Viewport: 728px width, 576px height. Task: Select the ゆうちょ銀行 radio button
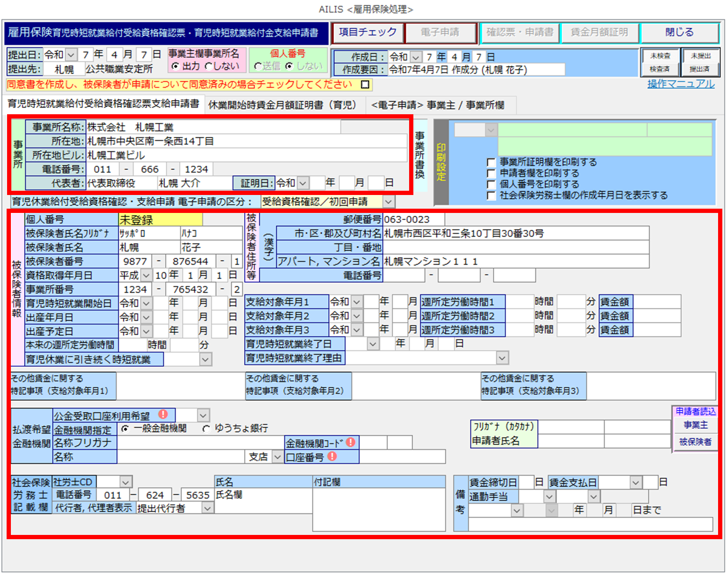click(206, 429)
